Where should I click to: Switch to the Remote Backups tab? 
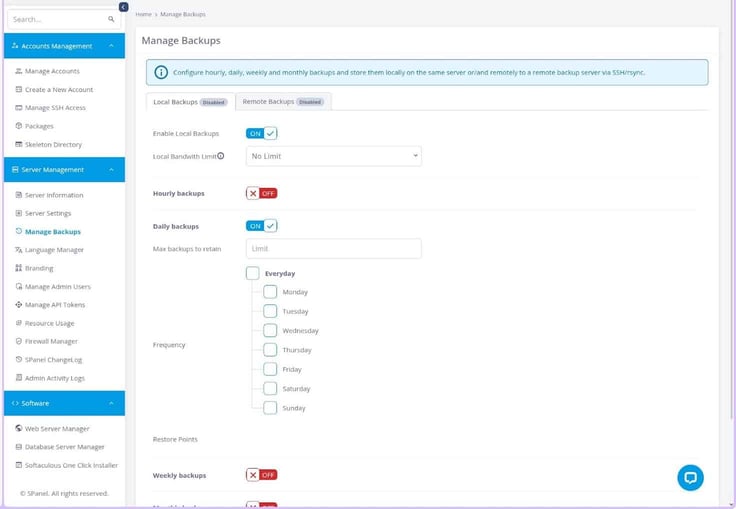tap(284, 101)
